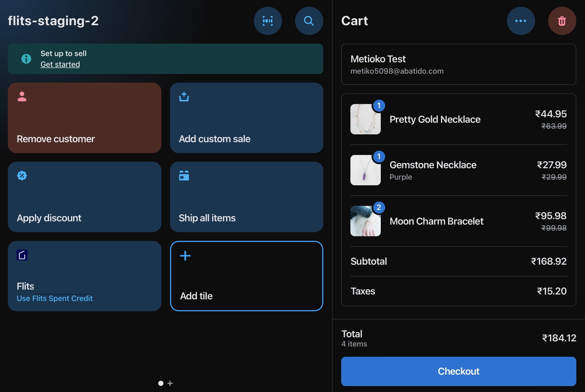Open Get started link
The image size is (585, 392).
point(60,64)
